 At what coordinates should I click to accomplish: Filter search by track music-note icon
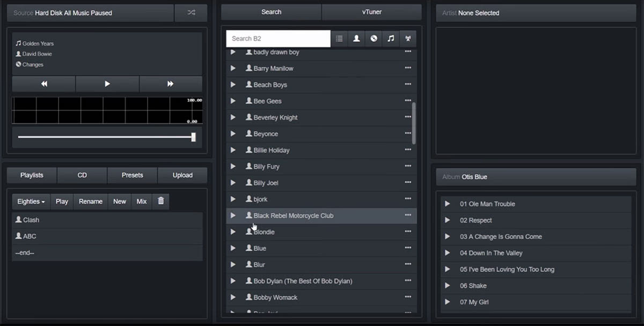pyautogui.click(x=391, y=39)
